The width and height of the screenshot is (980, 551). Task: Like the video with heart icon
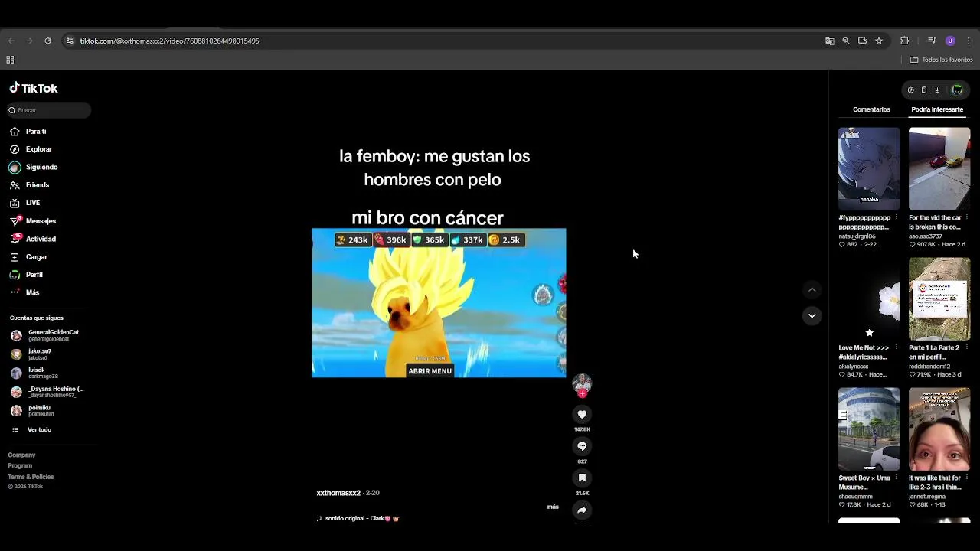click(582, 414)
